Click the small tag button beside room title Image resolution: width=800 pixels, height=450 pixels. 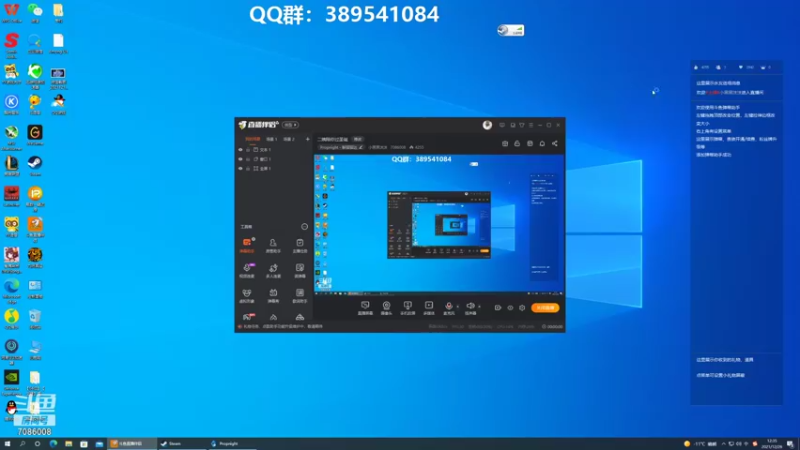coord(358,139)
